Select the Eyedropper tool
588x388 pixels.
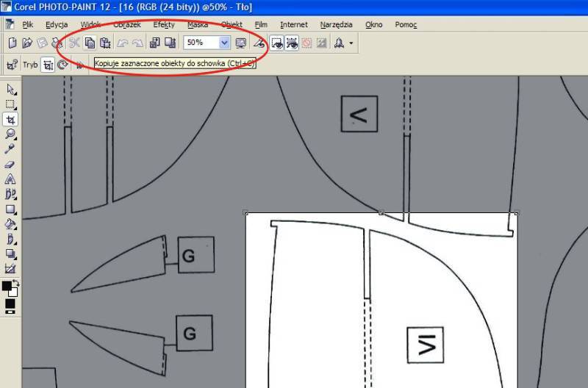pos(10,149)
